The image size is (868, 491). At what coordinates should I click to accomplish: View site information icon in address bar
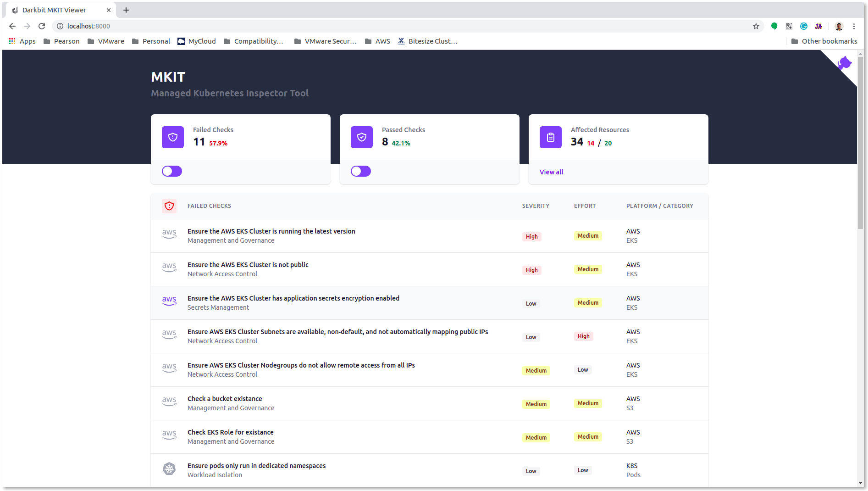(x=60, y=26)
